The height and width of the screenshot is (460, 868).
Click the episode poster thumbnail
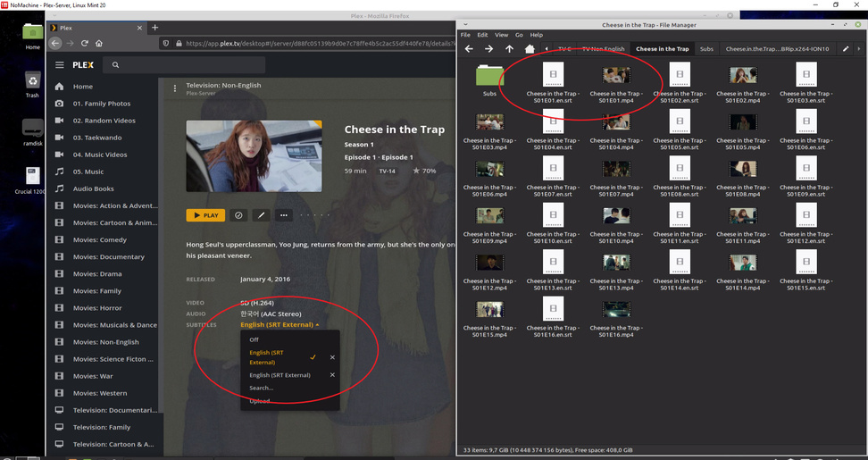254,156
